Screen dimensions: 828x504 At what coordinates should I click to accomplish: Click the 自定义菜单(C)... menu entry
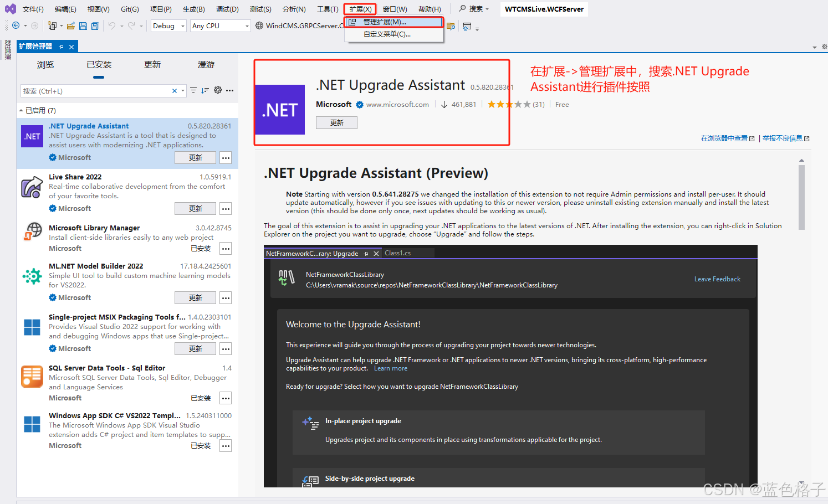(394, 34)
